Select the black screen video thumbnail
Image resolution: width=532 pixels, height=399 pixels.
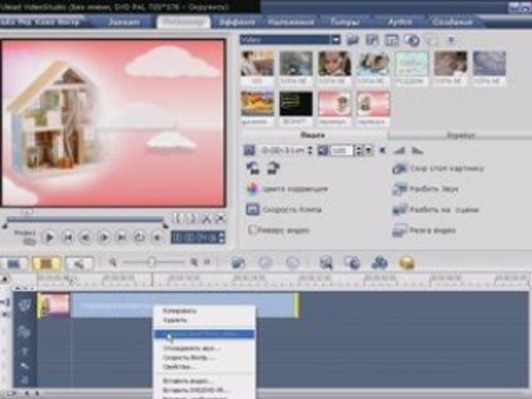pyautogui.click(x=296, y=104)
